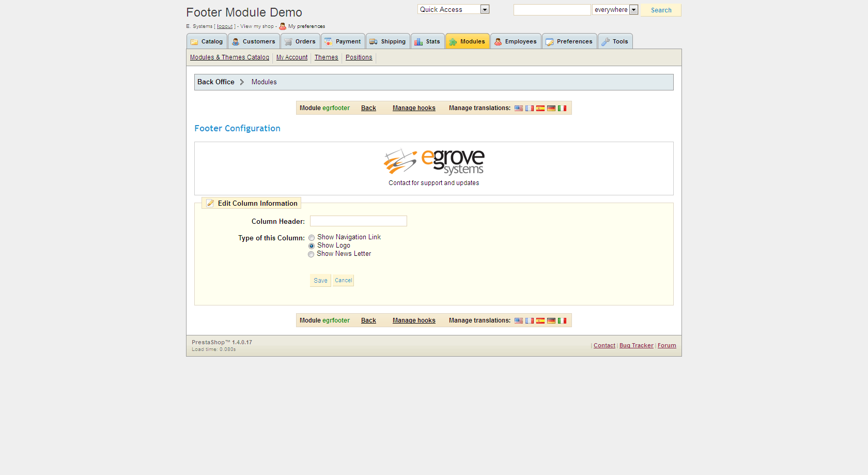This screenshot has width=868, height=475.
Task: Open the Employees tab
Action: pyautogui.click(x=516, y=41)
